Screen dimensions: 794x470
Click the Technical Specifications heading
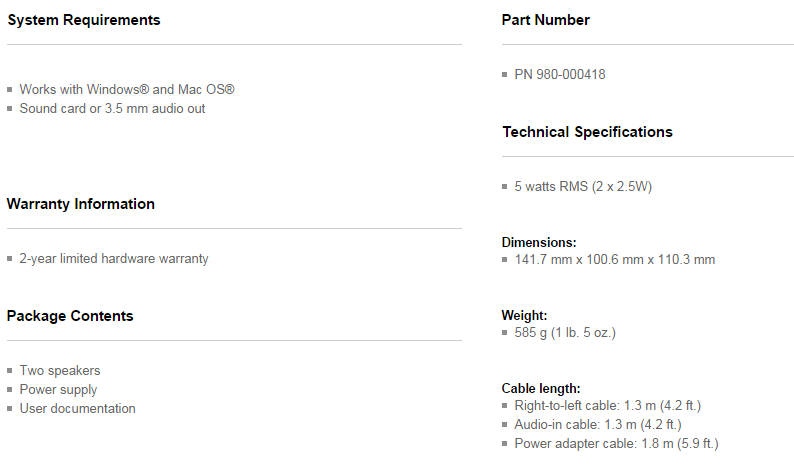[x=587, y=132]
